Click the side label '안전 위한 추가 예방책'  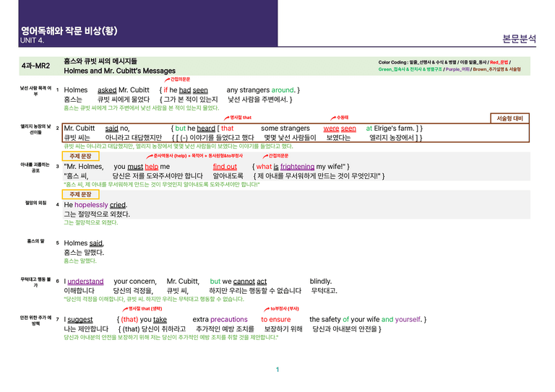pyautogui.click(x=35, y=321)
